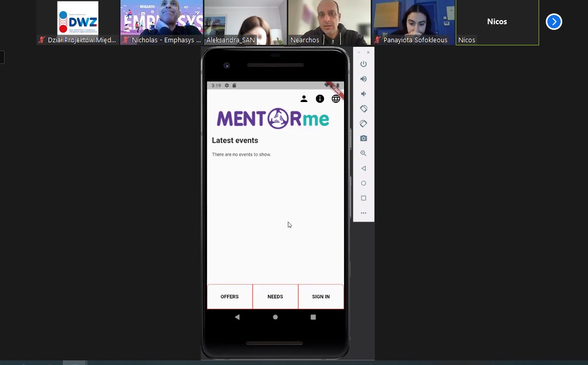588x365 pixels.
Task: Click the emulator power button
Action: [364, 64]
